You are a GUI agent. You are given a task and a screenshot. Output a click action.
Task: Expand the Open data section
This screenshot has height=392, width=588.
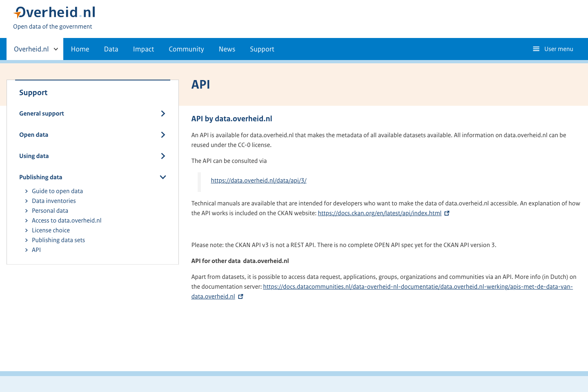tap(163, 135)
